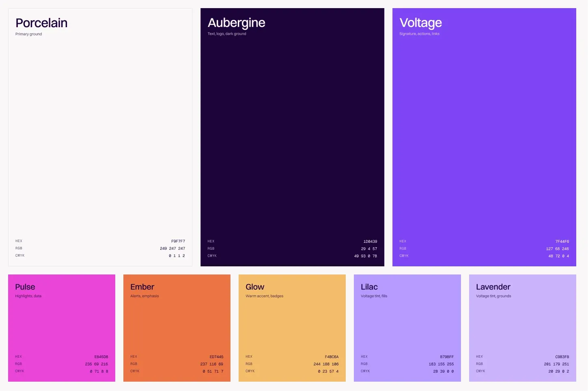The image size is (588, 391).
Task: Click the 'Highlights, data' description
Action: [28, 296]
